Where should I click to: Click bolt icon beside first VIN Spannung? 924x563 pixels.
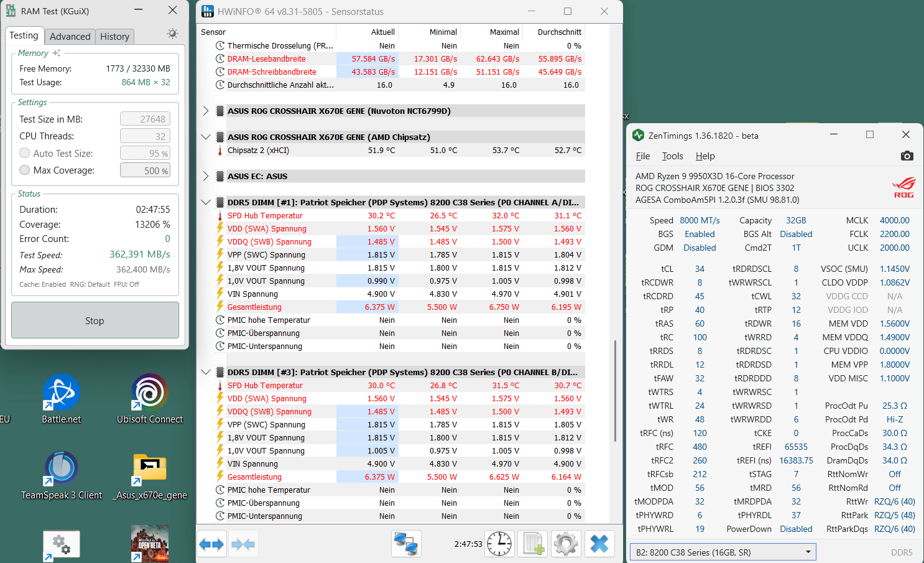[x=220, y=294]
